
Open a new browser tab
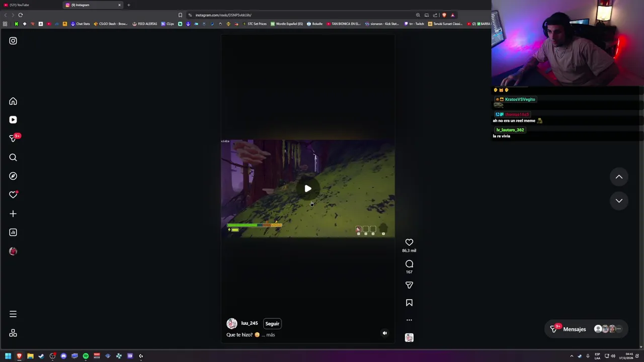pyautogui.click(x=129, y=5)
